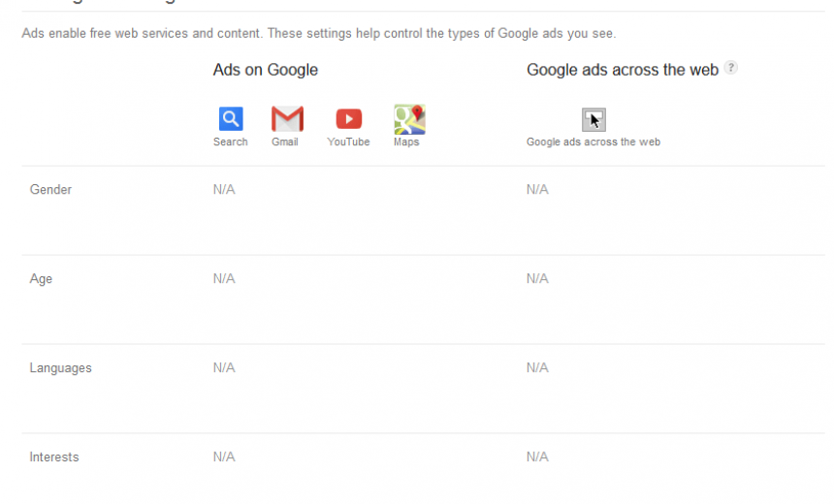This screenshot has height=504, width=834.
Task: Open the Gmail envelope icon
Action: point(287,119)
